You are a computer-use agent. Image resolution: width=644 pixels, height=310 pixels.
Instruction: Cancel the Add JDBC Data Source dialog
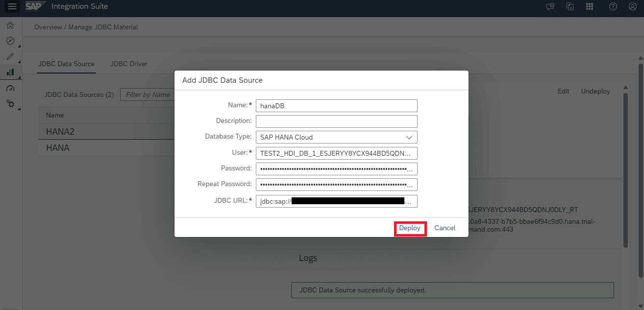click(x=445, y=228)
